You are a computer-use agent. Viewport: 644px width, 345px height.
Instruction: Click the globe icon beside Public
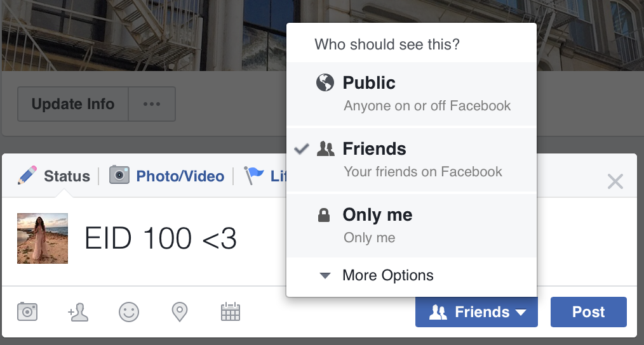[325, 83]
